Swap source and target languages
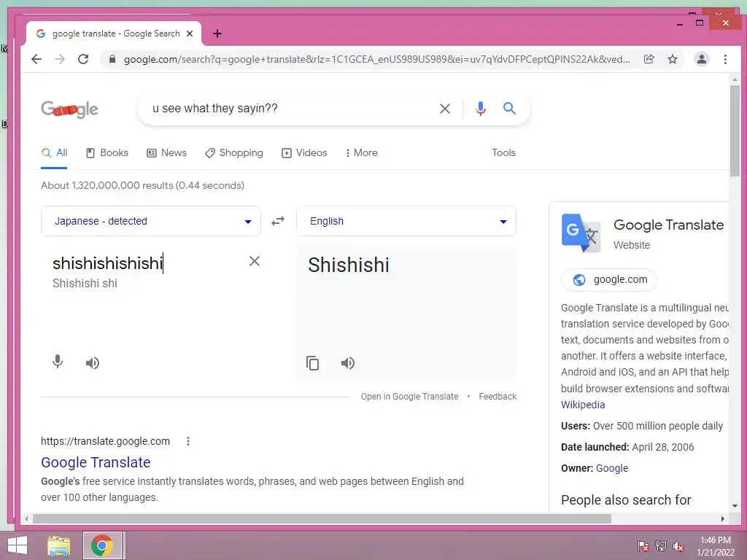This screenshot has width=747, height=560. click(278, 221)
